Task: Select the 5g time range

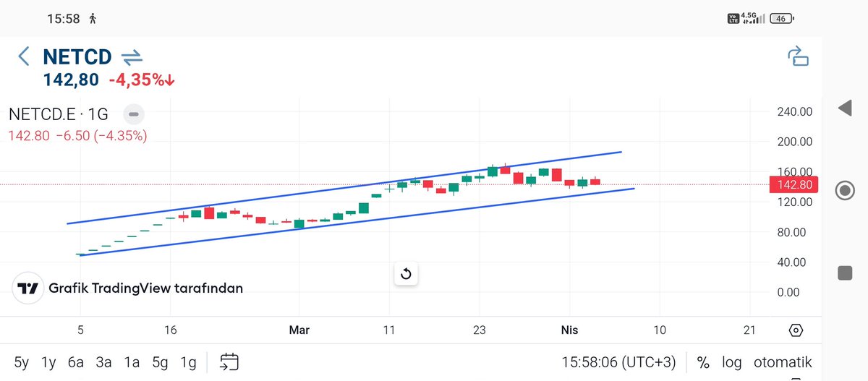Action: coord(160,362)
